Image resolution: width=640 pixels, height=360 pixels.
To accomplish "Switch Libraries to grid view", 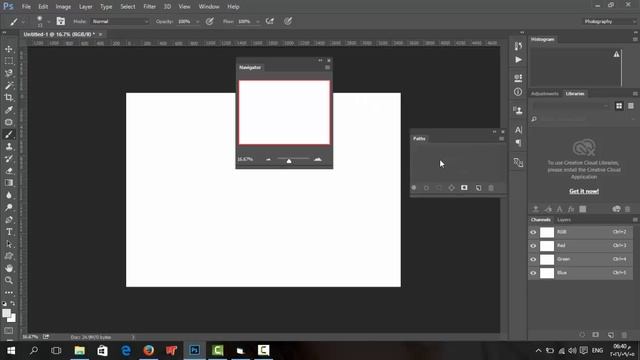I will pyautogui.click(x=619, y=106).
